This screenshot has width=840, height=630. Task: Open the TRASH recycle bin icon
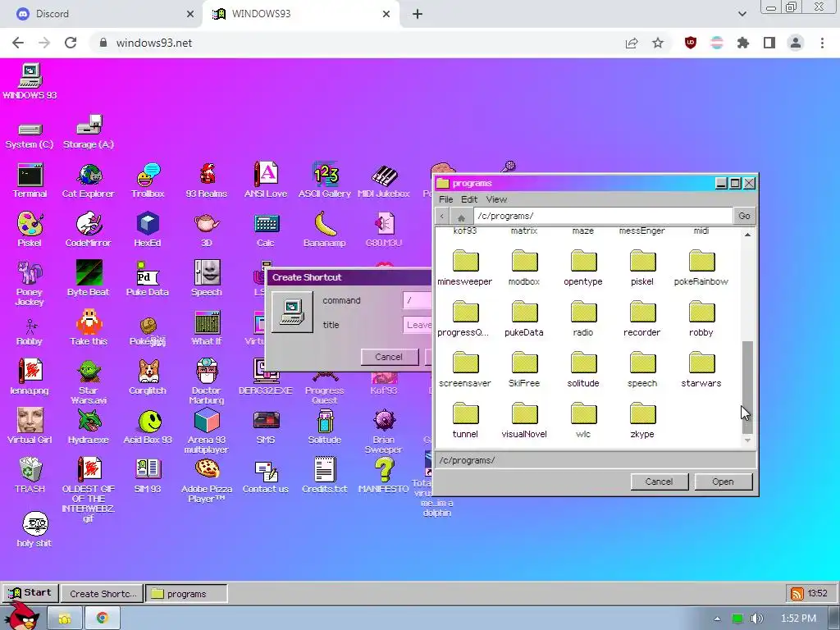click(x=30, y=475)
